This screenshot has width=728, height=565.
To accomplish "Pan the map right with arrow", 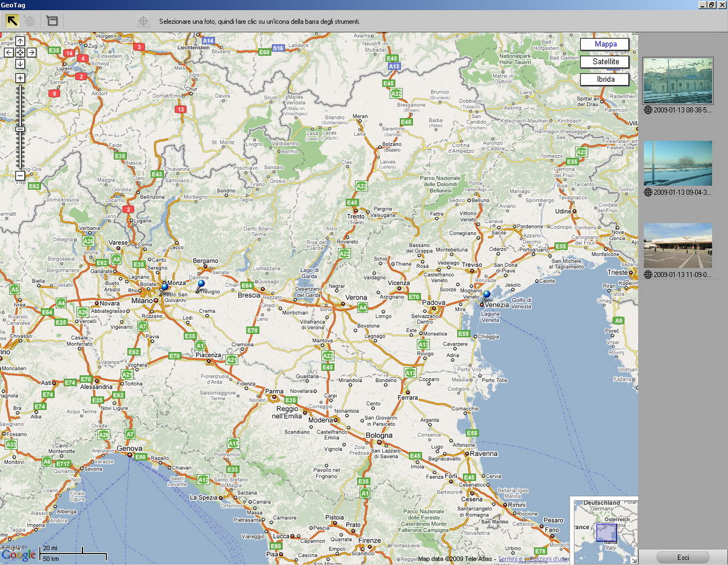I will 32,53.
